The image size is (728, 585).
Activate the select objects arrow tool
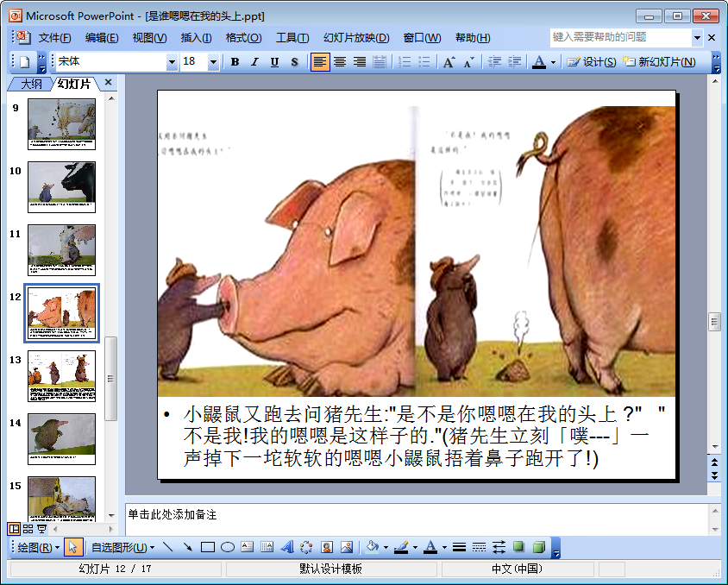coord(73,548)
